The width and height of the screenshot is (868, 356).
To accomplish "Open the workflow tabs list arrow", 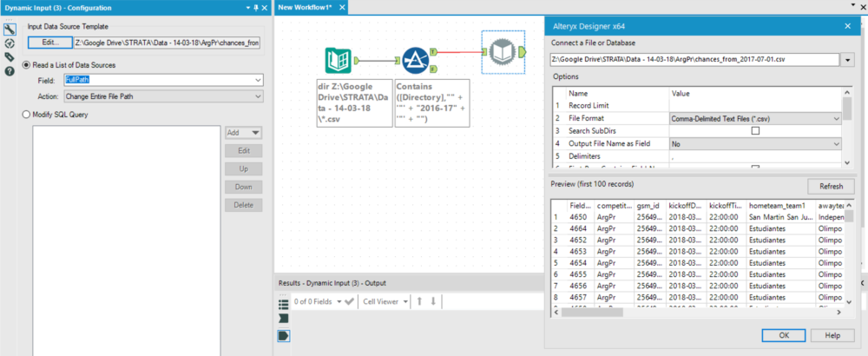I will tap(852, 3).
